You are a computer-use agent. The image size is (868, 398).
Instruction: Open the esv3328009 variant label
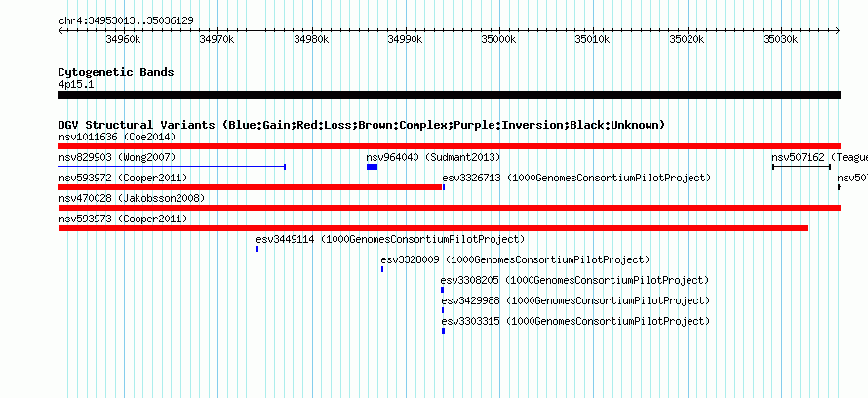tap(515, 259)
